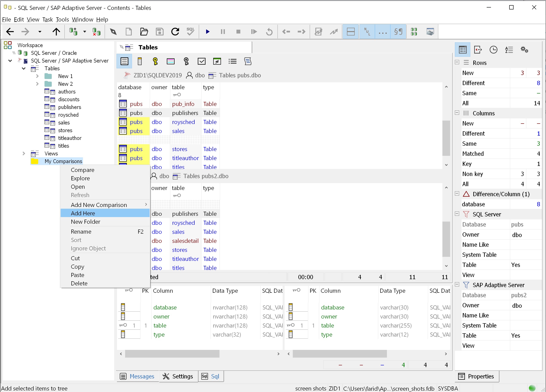Click the up arrow toolbar icon

coord(56,32)
